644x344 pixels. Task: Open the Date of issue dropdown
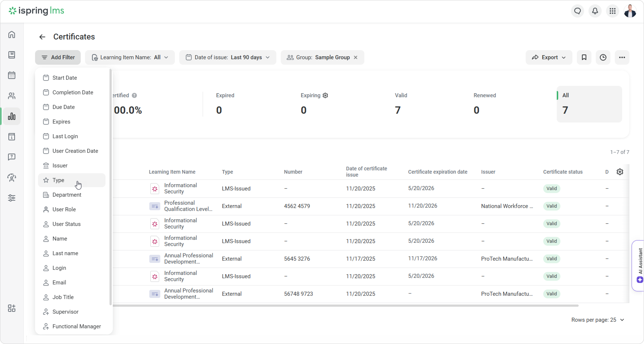pos(227,57)
